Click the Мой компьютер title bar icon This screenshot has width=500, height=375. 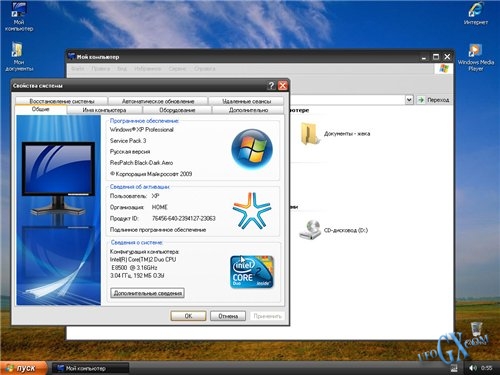(x=71, y=57)
